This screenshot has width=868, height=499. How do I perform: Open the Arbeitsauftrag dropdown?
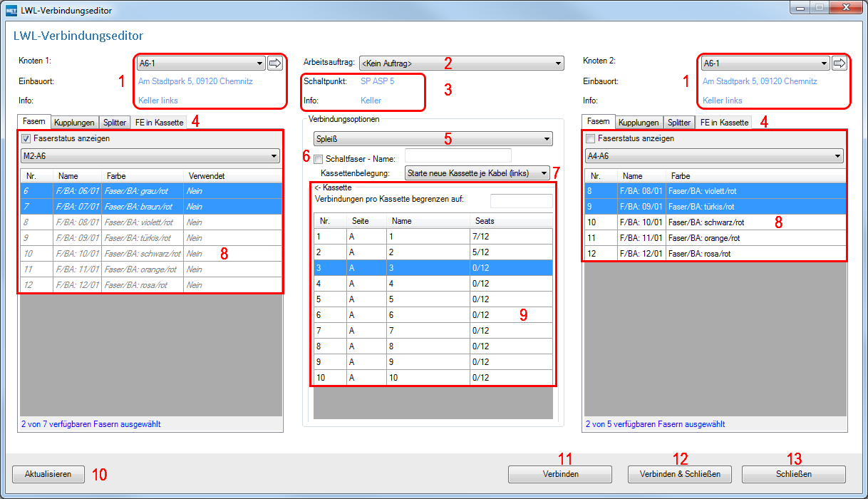pyautogui.click(x=461, y=63)
